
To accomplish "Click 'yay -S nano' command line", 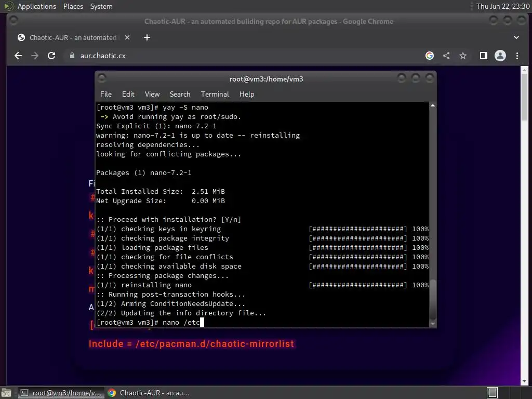I will [152, 107].
